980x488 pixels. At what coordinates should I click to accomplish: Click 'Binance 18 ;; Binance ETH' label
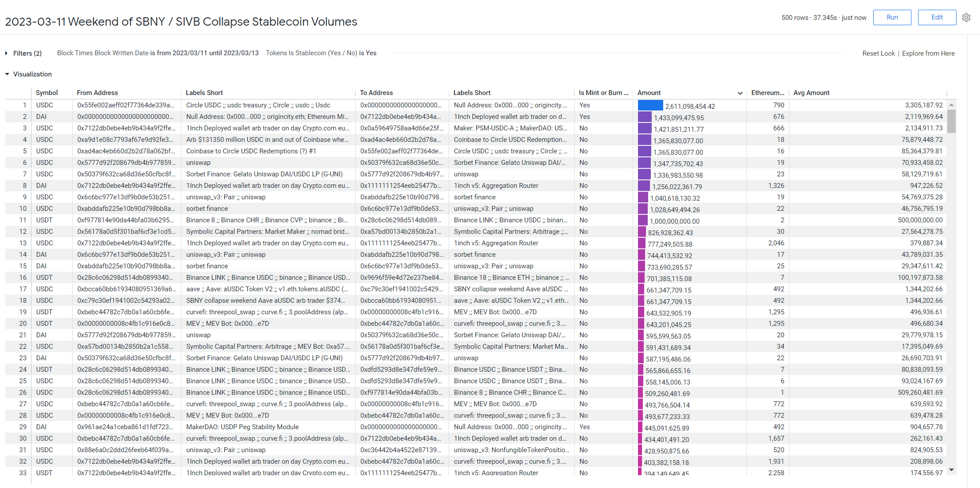pos(511,278)
